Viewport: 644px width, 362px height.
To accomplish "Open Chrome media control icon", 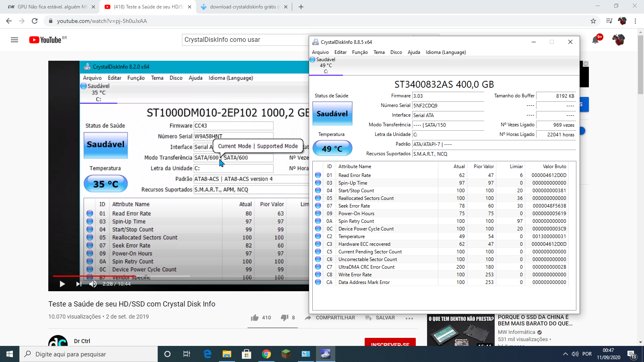I will (x=609, y=21).
